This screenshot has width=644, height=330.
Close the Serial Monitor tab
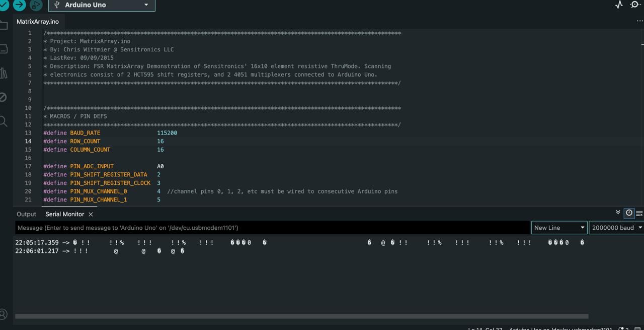click(x=91, y=214)
